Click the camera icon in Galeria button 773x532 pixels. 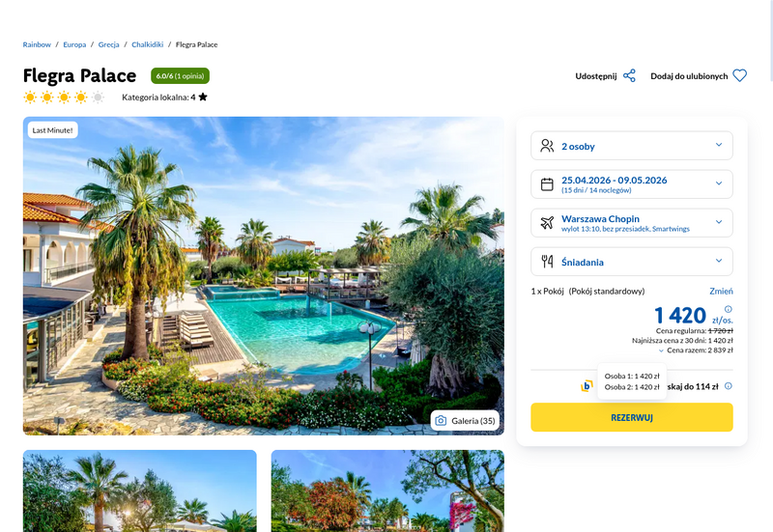[x=441, y=421]
